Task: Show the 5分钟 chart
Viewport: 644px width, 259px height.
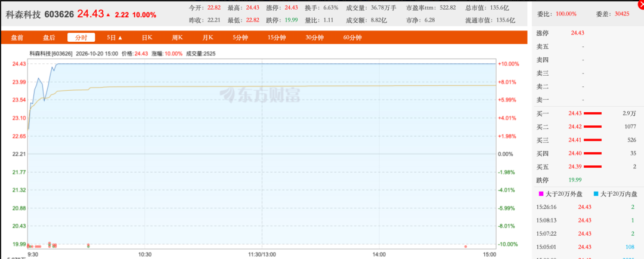Action: coord(240,38)
